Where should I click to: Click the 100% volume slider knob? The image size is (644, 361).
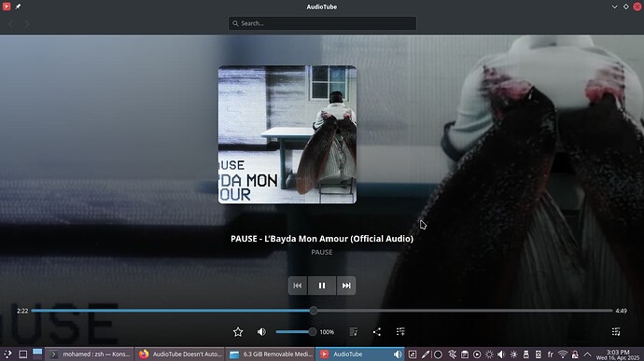click(x=313, y=332)
